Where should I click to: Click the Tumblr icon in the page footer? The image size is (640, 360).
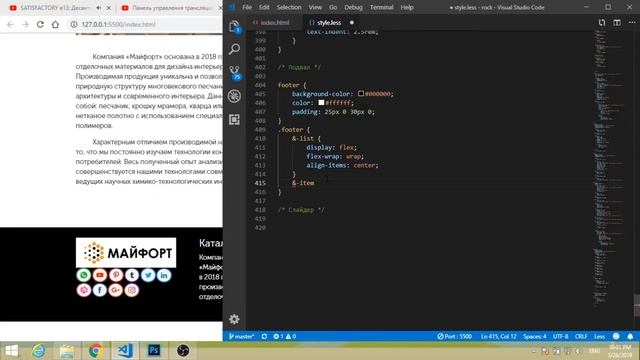(x=132, y=275)
